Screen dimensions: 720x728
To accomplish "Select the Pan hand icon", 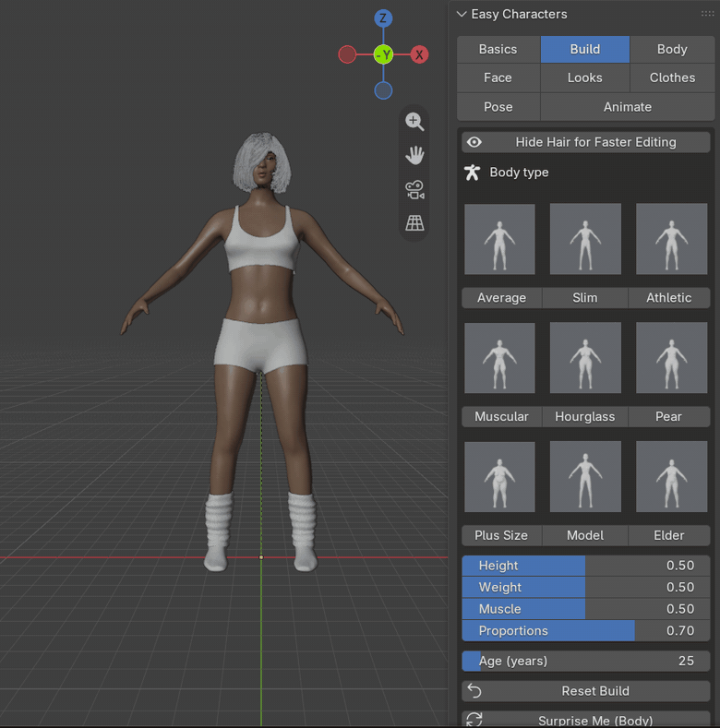I will [414, 156].
